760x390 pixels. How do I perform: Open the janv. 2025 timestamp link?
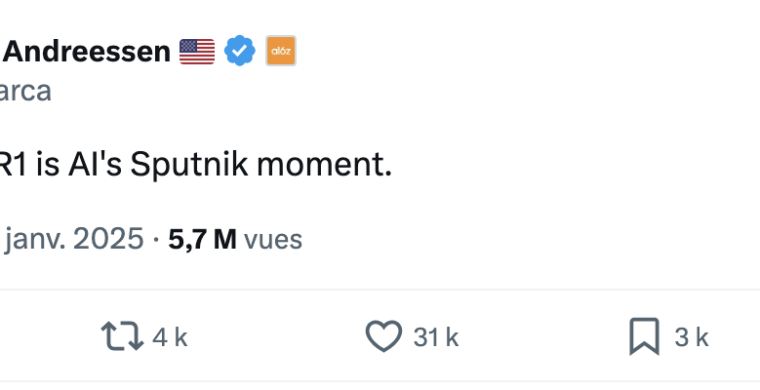click(x=73, y=239)
